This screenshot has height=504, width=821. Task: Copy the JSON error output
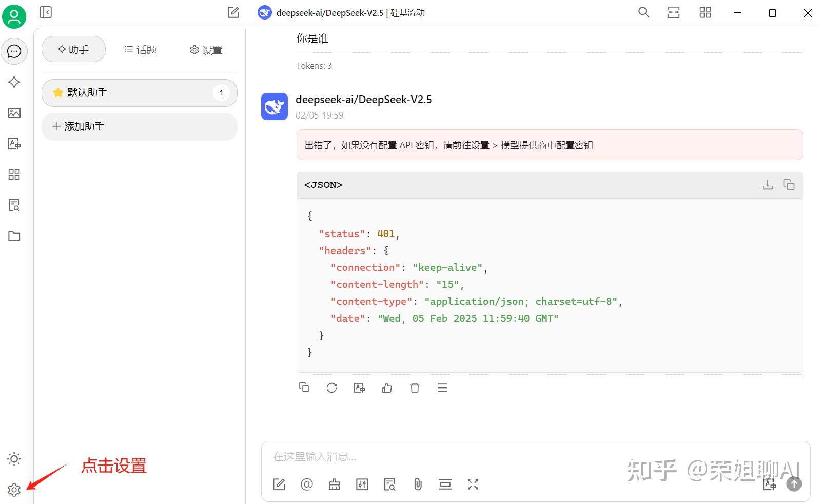[789, 185]
